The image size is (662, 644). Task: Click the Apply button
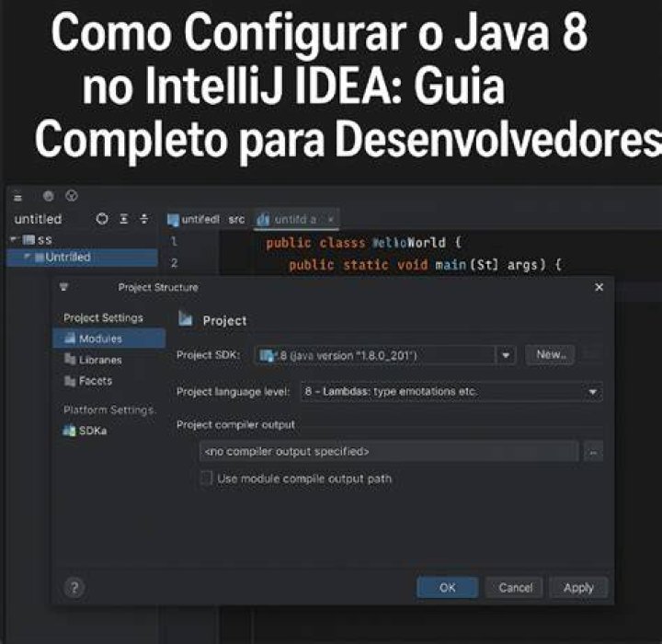click(x=578, y=588)
